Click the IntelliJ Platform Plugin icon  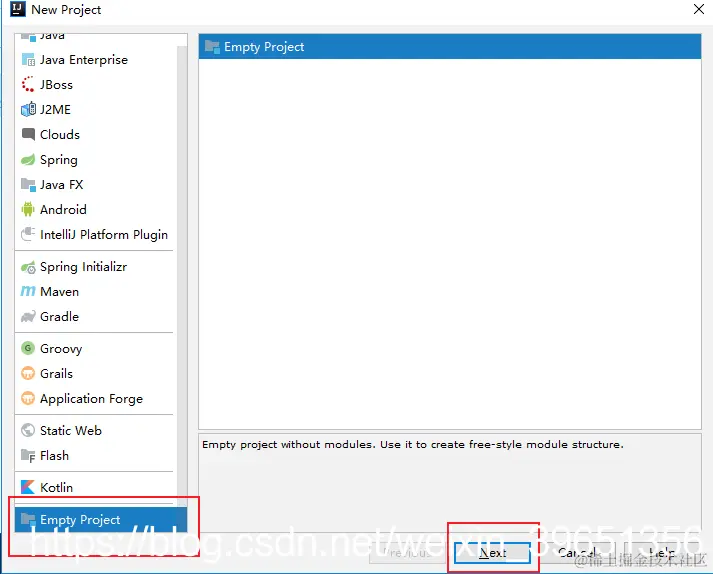tap(28, 234)
